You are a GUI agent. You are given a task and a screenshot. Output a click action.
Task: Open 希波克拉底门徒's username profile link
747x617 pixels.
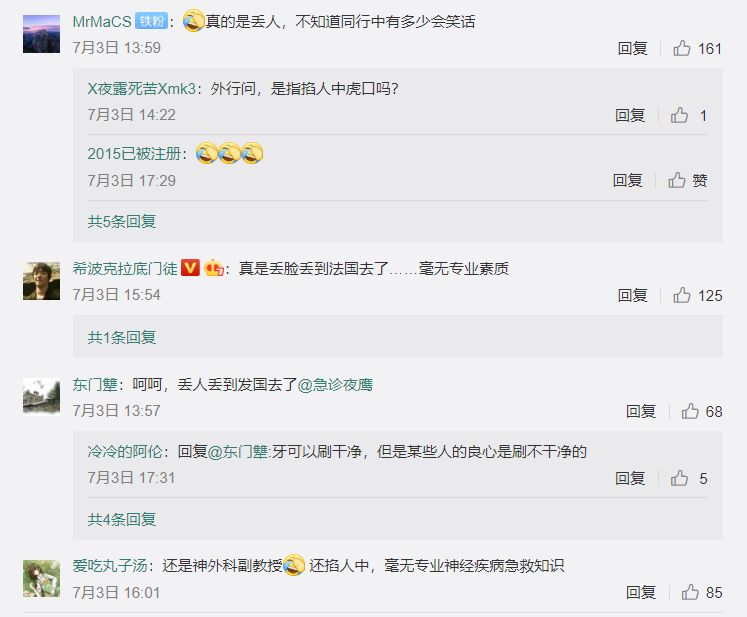(x=125, y=268)
